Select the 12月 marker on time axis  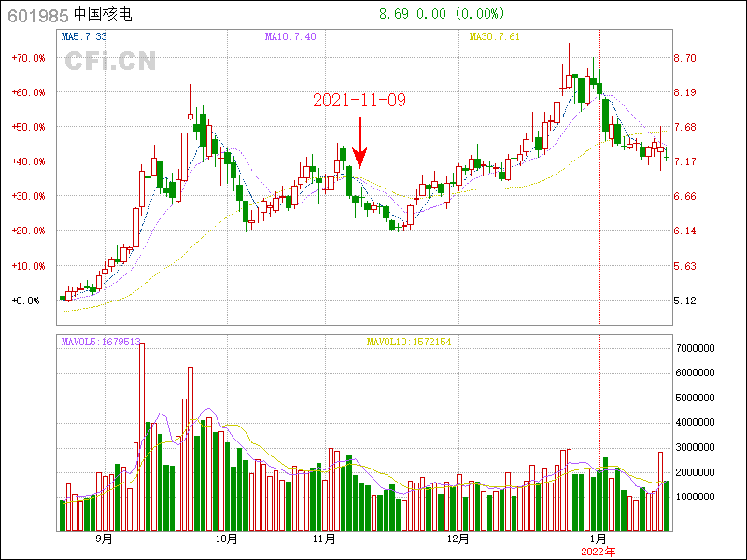click(458, 539)
